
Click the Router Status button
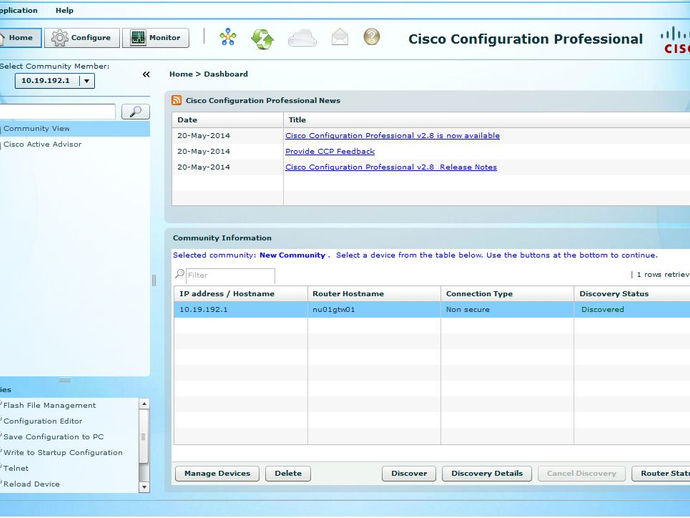tap(661, 474)
